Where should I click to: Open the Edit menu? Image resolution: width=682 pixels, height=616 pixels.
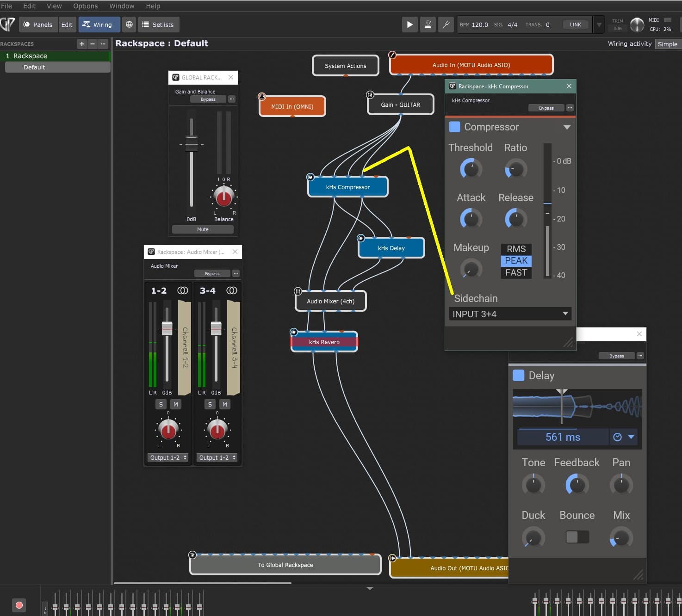29,6
